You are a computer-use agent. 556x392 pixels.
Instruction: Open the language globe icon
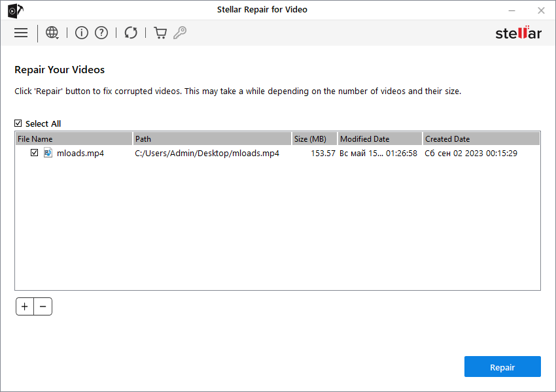[52, 33]
